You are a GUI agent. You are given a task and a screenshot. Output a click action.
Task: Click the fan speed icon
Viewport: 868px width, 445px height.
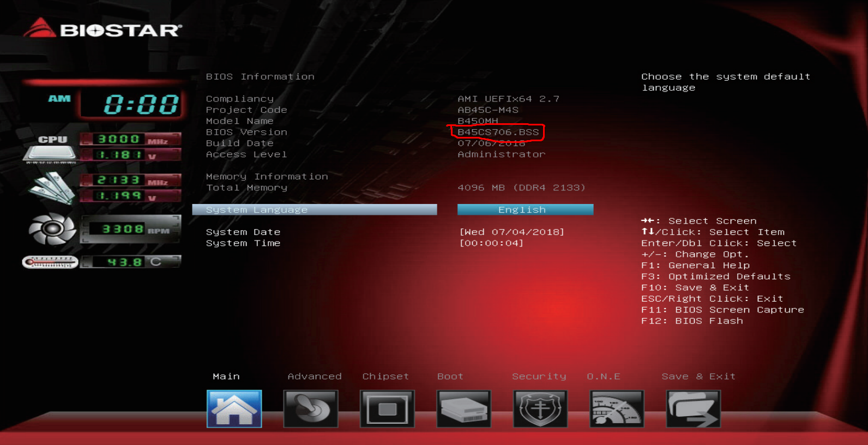click(x=52, y=229)
